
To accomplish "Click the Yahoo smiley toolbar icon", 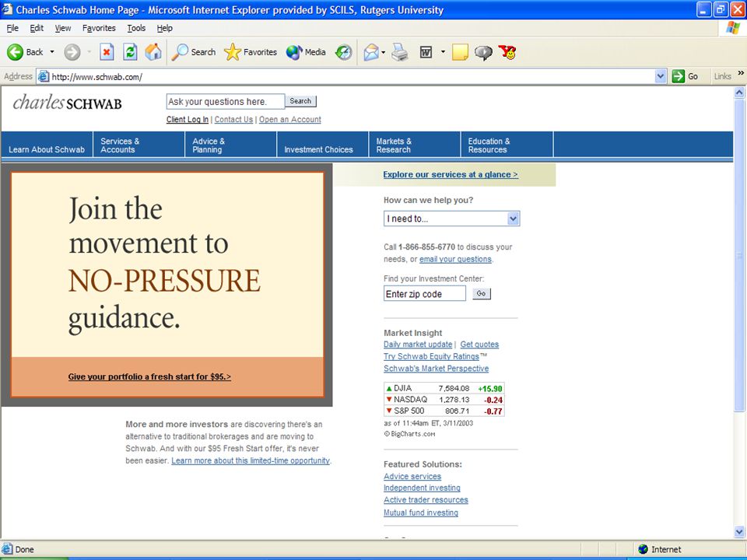I will [x=508, y=52].
